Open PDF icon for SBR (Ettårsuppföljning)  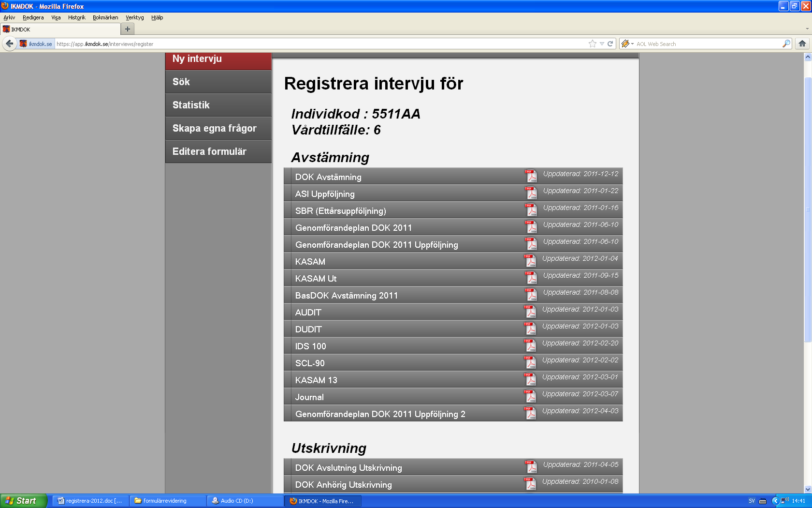click(x=531, y=210)
